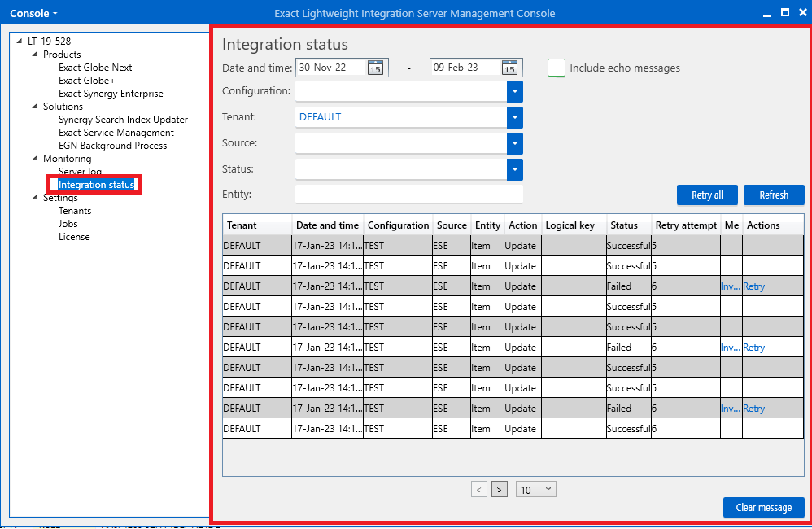Sort by the Source column header
This screenshot has height=529, width=812.
(x=452, y=225)
